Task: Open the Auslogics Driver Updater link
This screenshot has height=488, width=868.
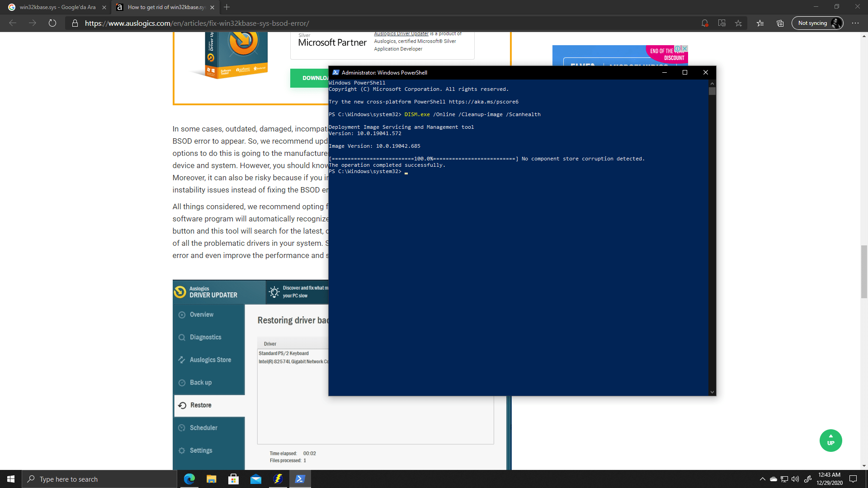Action: tap(401, 33)
